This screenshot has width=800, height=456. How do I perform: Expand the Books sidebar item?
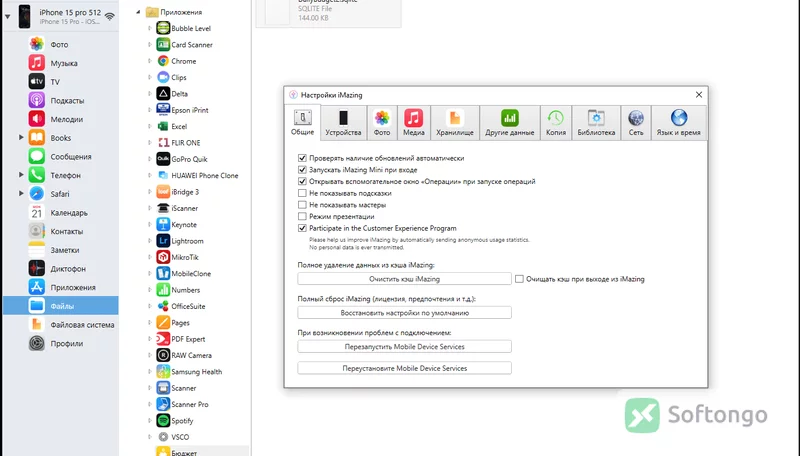click(x=21, y=137)
